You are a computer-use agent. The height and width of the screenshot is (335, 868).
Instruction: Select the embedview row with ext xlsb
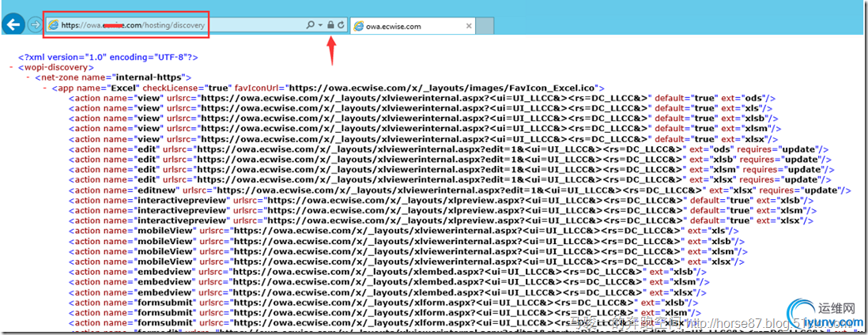(x=387, y=272)
